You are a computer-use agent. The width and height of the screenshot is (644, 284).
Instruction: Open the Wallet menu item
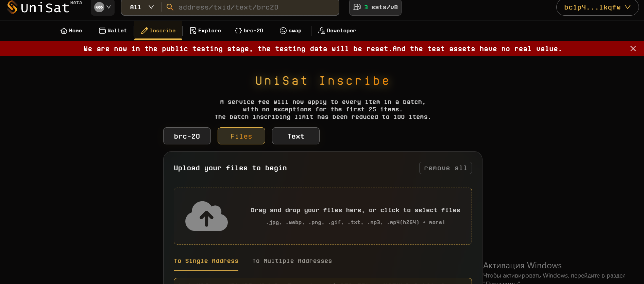(113, 31)
